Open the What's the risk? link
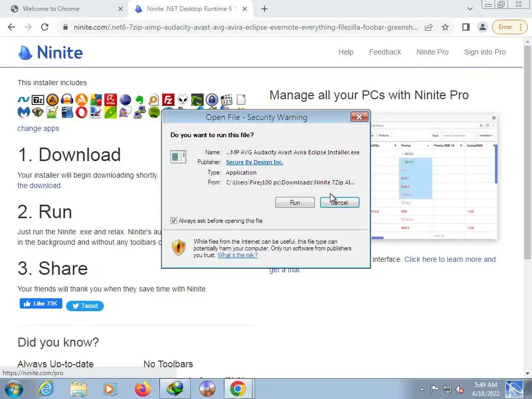 click(237, 255)
